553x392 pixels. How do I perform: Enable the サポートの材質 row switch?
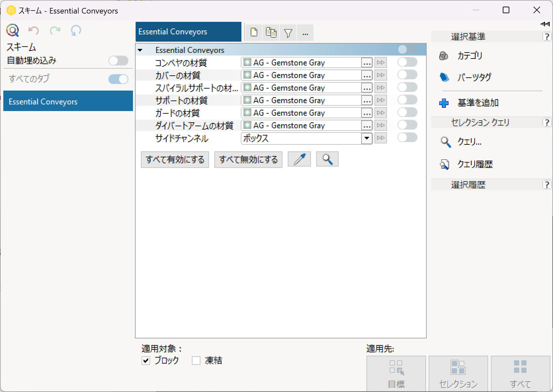[x=407, y=100]
